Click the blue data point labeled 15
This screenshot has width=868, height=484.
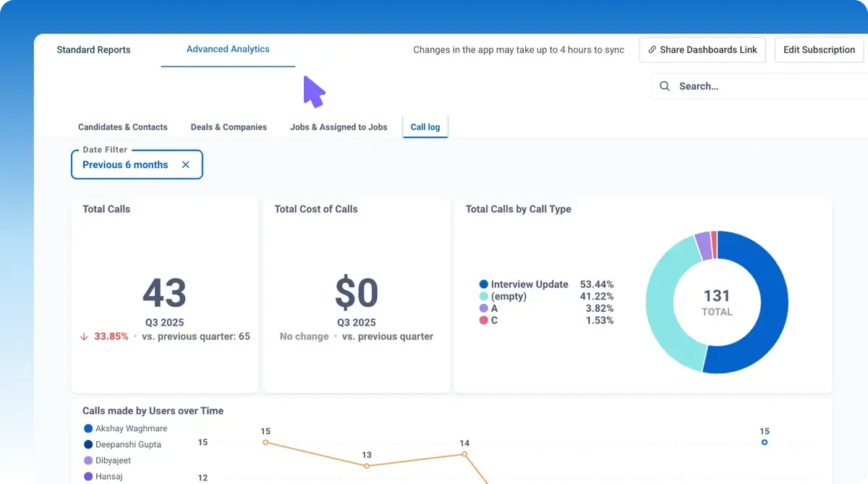pos(765,442)
